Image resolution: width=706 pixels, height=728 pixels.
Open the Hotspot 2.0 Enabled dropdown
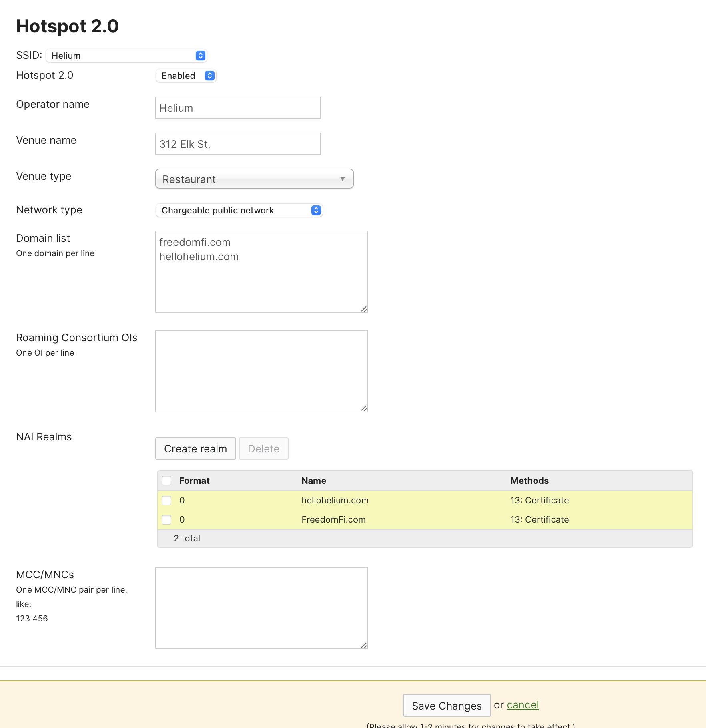pos(186,76)
